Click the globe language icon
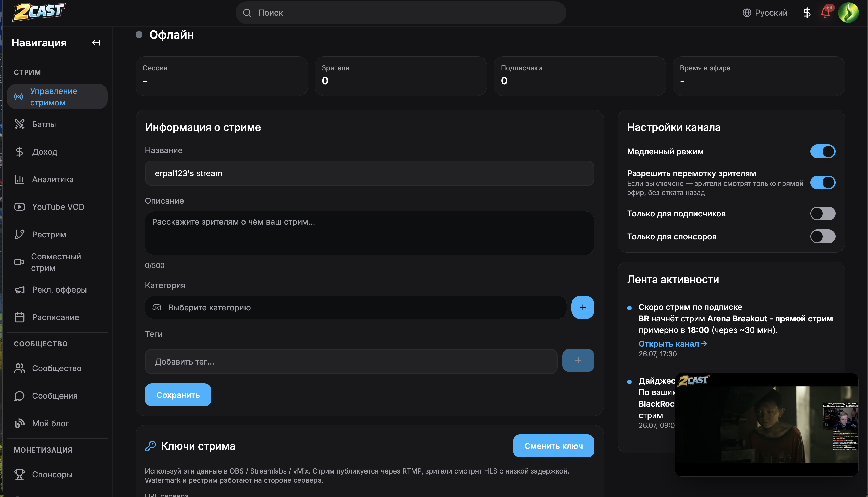The height and width of the screenshot is (497, 868). (747, 13)
